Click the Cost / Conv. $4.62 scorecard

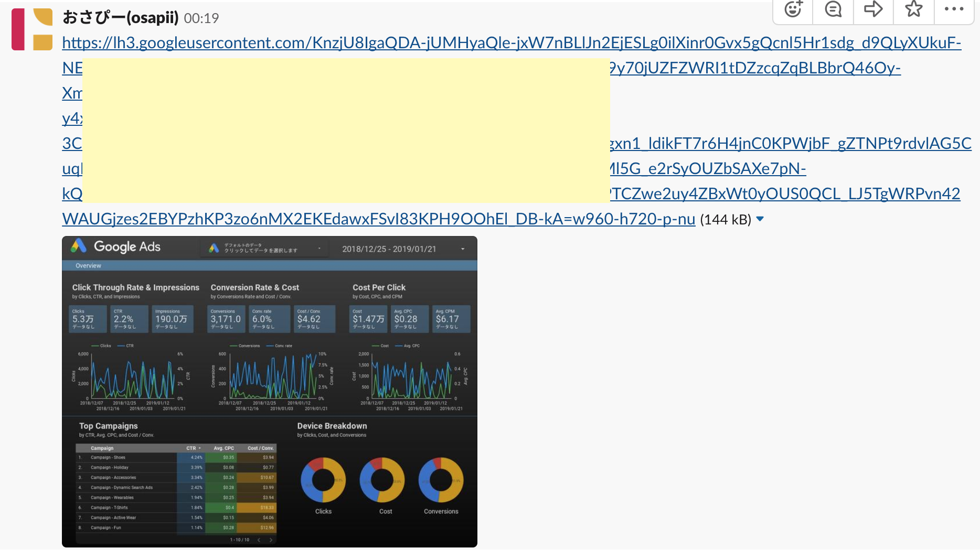(315, 319)
